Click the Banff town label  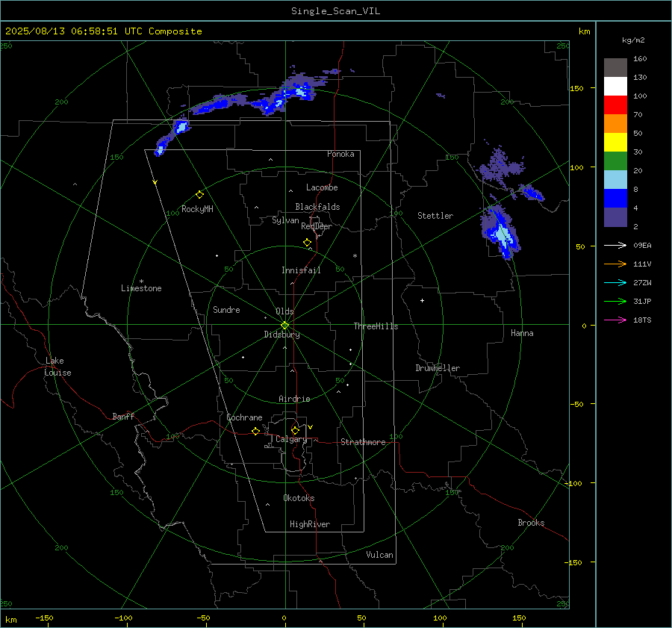click(123, 416)
